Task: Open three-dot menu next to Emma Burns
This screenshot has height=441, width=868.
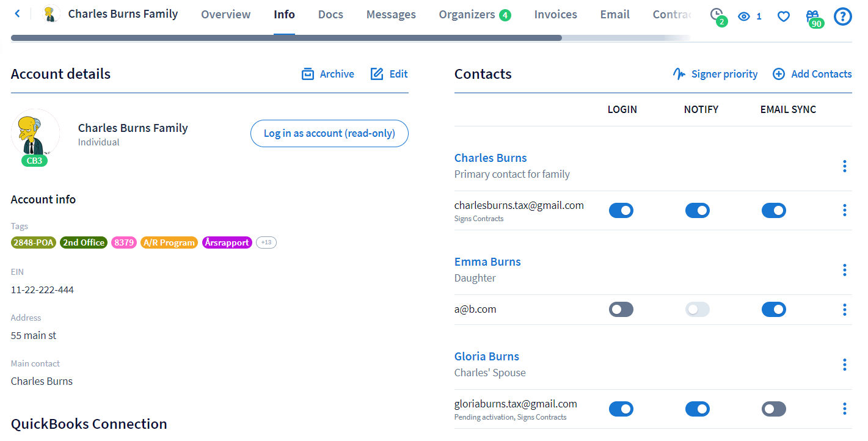Action: click(844, 270)
